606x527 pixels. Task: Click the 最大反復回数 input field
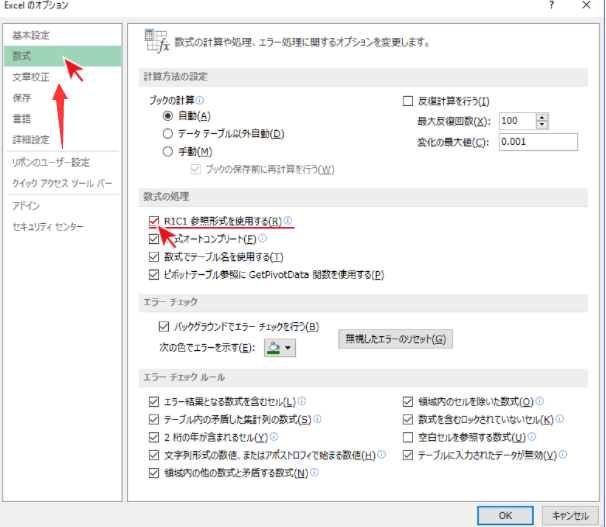pyautogui.click(x=517, y=121)
